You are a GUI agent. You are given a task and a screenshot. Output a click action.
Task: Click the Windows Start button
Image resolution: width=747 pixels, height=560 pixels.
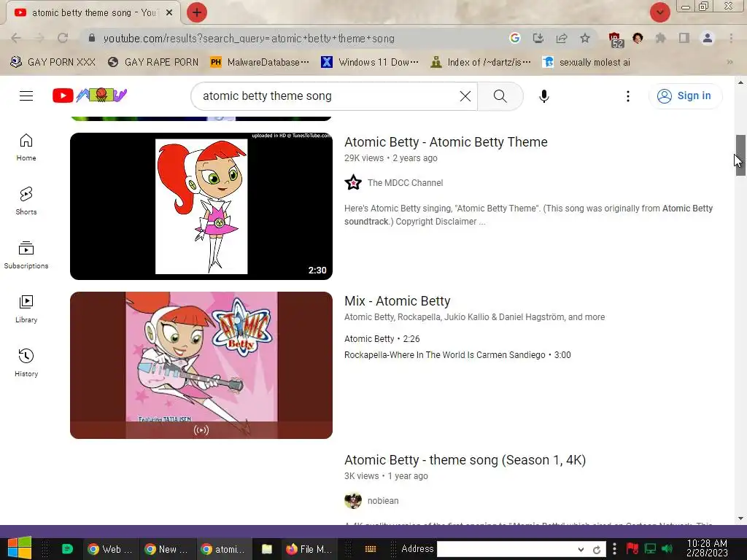[19, 548]
